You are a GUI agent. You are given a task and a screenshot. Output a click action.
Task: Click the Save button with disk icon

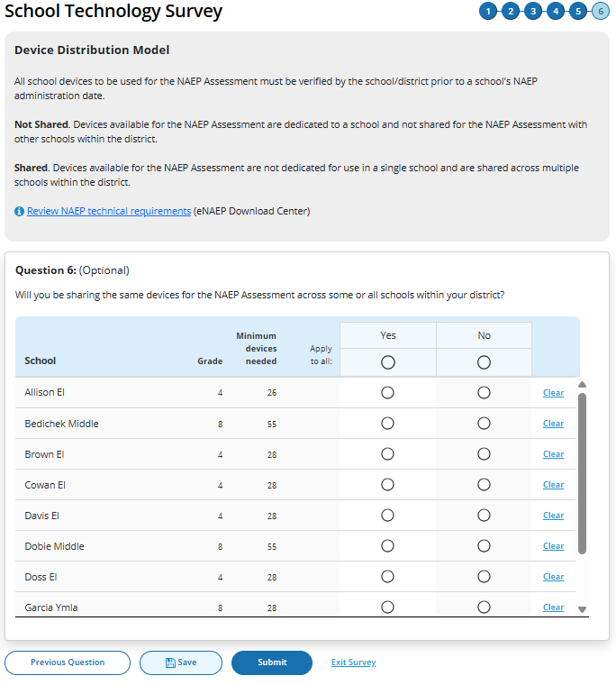[180, 662]
